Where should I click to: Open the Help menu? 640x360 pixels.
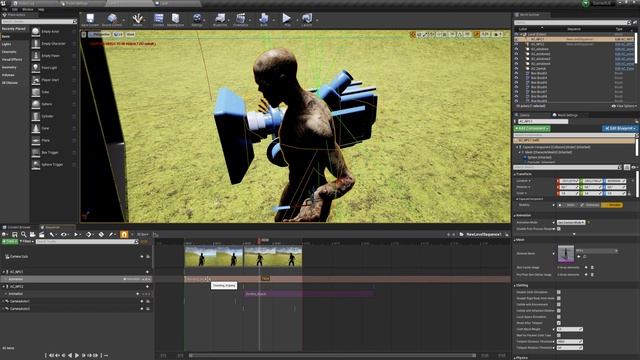[x=41, y=9]
